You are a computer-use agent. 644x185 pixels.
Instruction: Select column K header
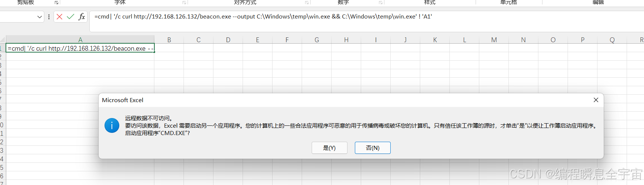pyautogui.click(x=435, y=40)
